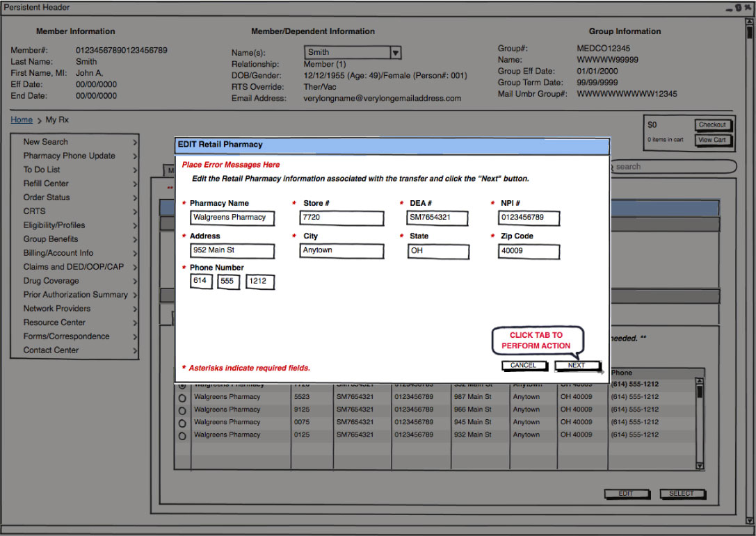Viewport: 756px width, 536px height.
Task: Expand the Order Status chevron
Action: [134, 198]
